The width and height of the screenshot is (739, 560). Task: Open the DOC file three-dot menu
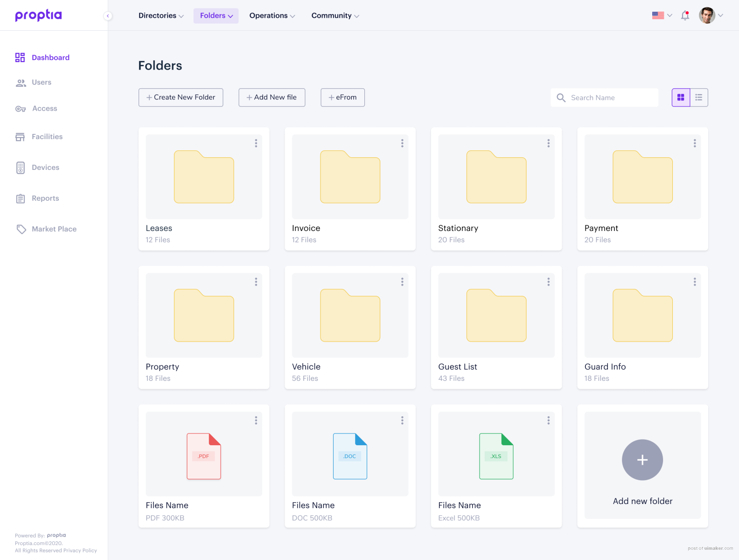pos(402,420)
